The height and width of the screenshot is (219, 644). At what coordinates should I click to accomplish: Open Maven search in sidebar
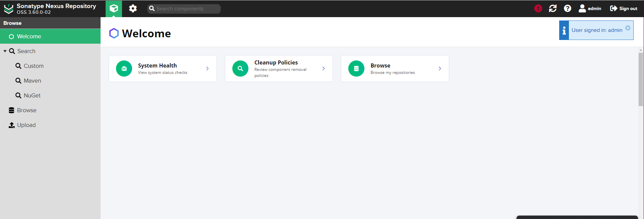(x=32, y=81)
